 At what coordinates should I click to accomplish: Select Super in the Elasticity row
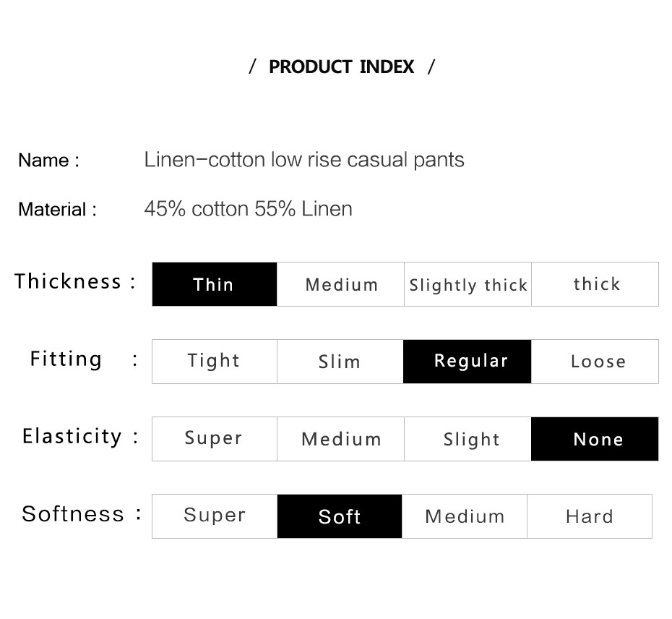[215, 439]
